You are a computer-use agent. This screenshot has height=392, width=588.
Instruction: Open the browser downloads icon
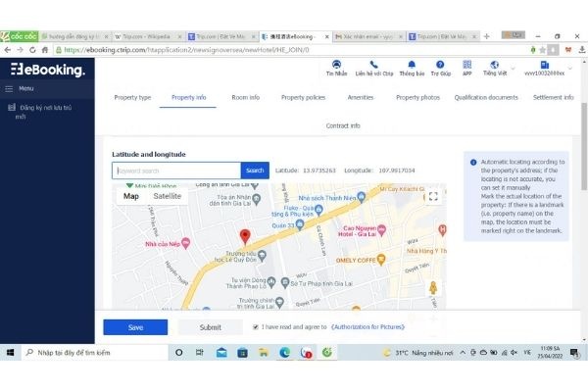(x=581, y=50)
